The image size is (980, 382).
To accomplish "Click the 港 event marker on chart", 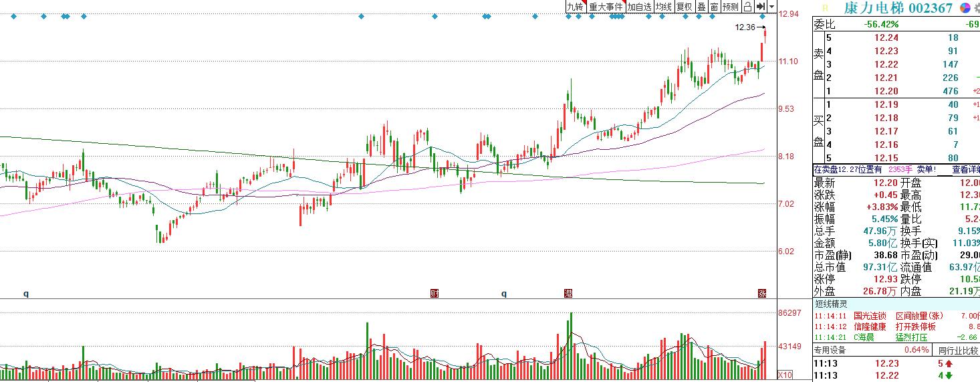I will point(568,293).
